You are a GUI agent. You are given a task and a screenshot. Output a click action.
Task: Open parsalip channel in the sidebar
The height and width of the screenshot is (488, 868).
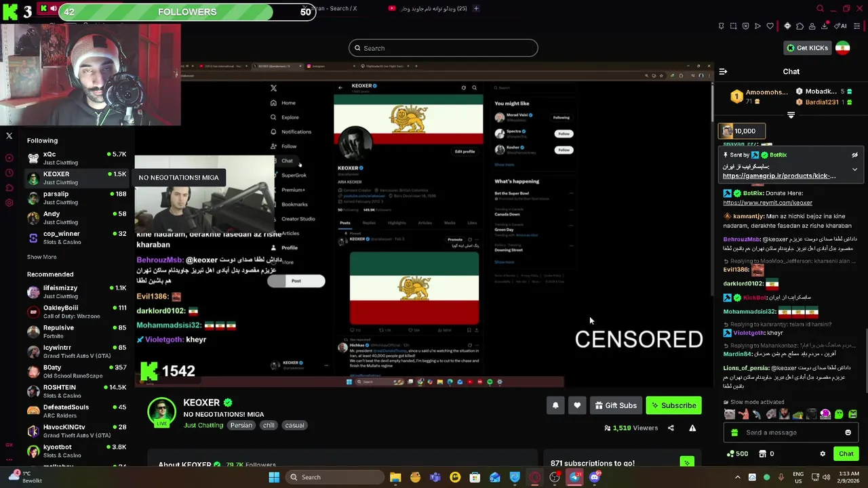point(76,198)
